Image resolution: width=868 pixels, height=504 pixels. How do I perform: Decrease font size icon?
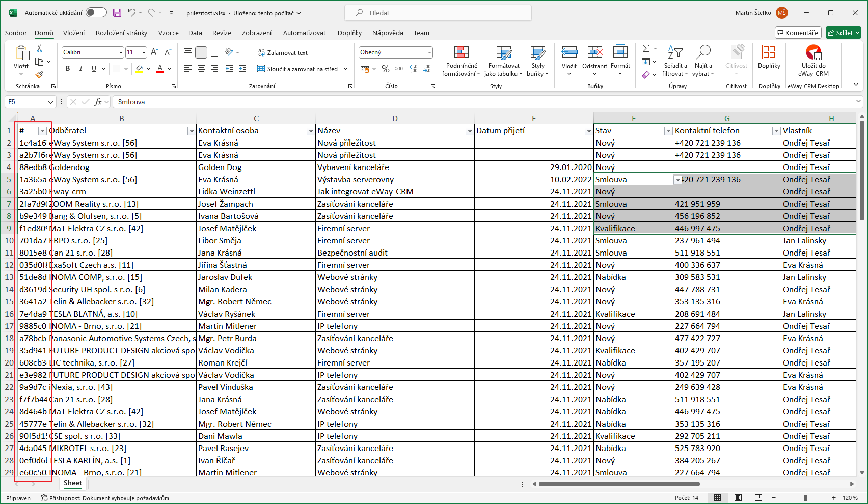[x=168, y=52]
